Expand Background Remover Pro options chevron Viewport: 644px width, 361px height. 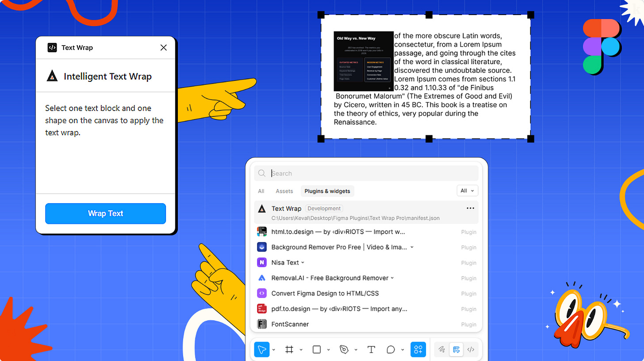(x=412, y=247)
